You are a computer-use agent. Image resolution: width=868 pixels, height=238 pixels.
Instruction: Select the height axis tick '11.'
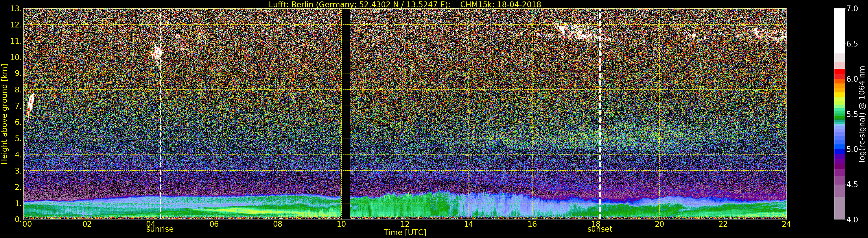click(16, 41)
